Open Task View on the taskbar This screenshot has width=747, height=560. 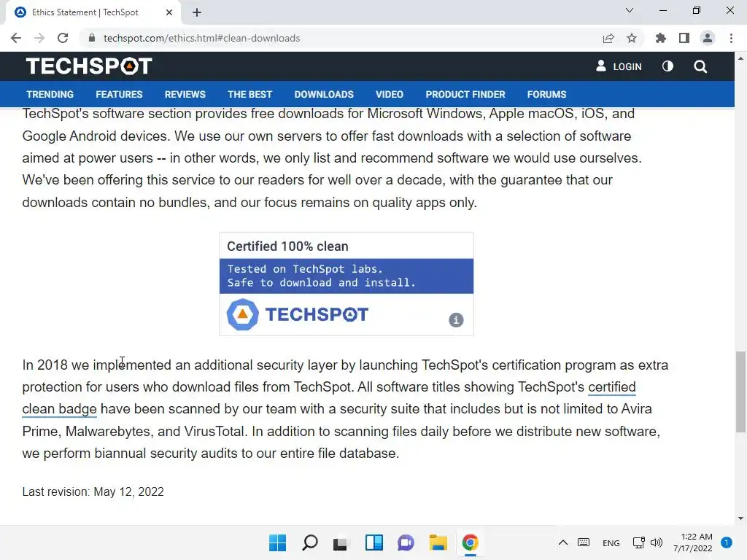click(x=340, y=543)
